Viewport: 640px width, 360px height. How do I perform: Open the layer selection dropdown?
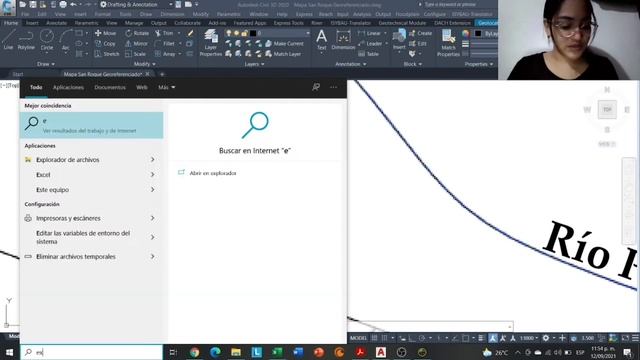pyautogui.click(x=307, y=33)
